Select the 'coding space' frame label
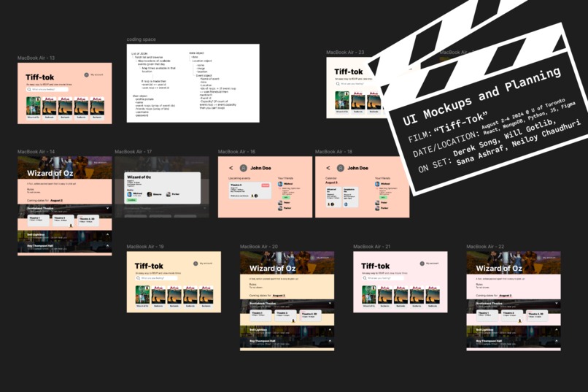Viewport: 588px width, 392px height. (141, 39)
